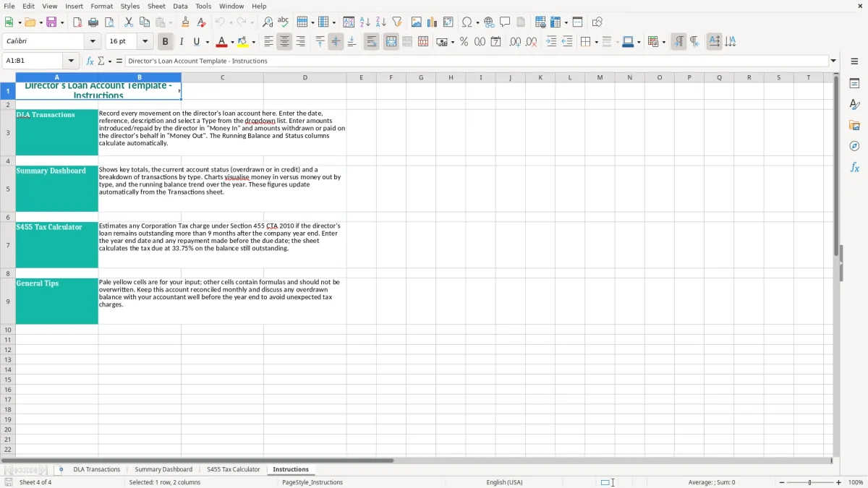Click the Print icon
Viewport: 868px width, 488px height.
(x=93, y=22)
